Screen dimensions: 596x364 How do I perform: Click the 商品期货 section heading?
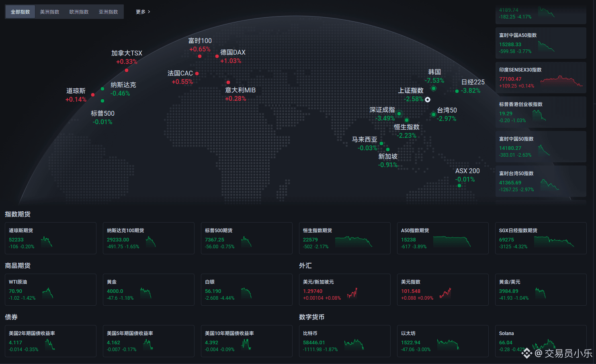coord(18,266)
